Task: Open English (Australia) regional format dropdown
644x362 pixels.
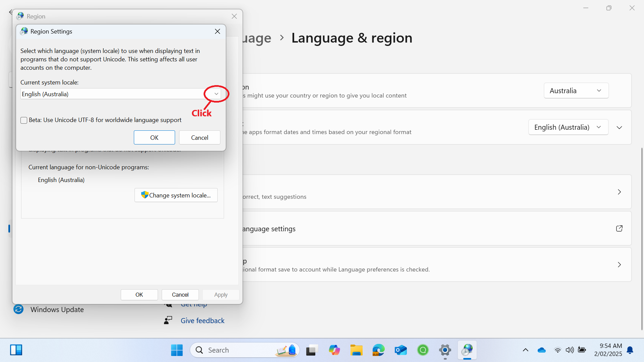Action: pos(568,127)
